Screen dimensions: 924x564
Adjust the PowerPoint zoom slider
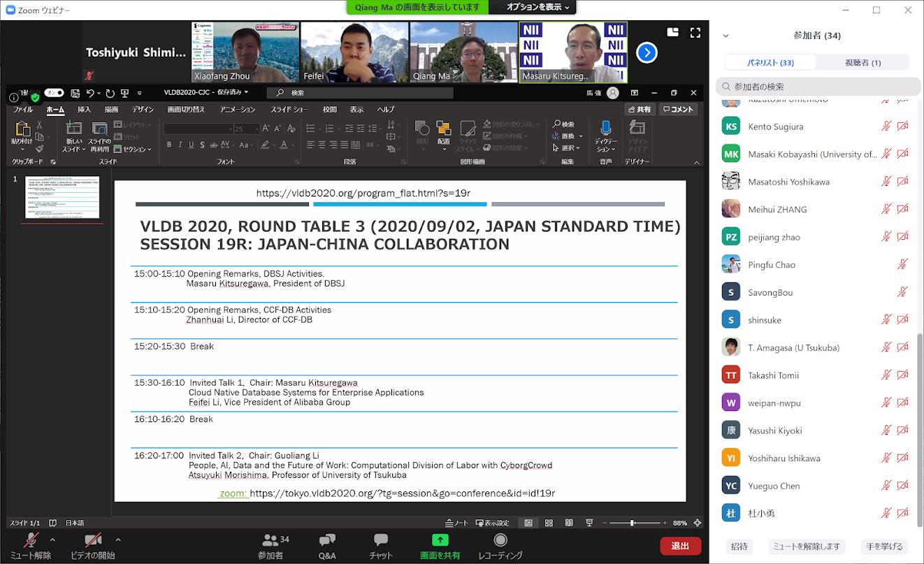633,523
